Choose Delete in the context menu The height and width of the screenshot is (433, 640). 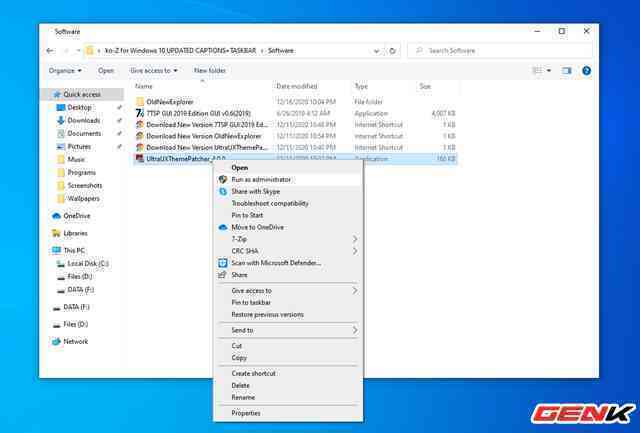(x=288, y=385)
